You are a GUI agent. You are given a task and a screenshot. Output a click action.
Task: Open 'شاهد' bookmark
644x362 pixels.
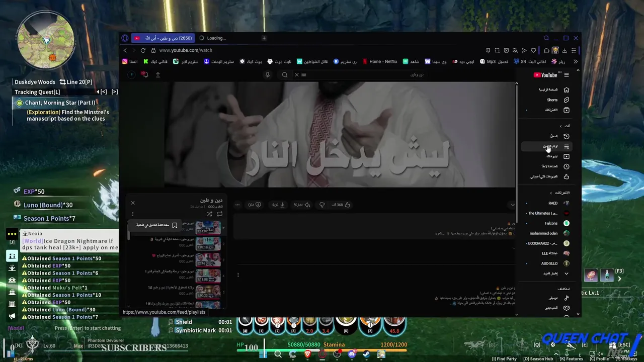tap(411, 61)
